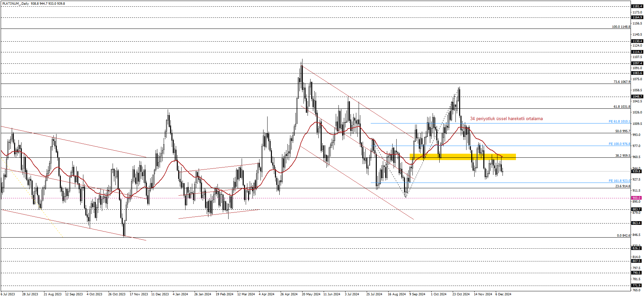Select the Fibonacci label '73.6 1067.9'
This screenshot has height=298, width=644.
pyautogui.click(x=622, y=82)
